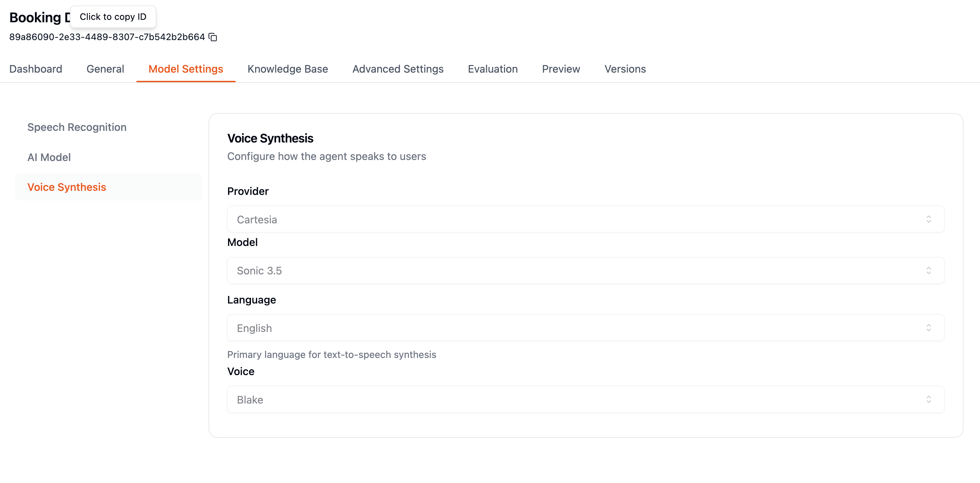980x483 pixels.
Task: Select Voice Synthesis in the sidebar
Action: tap(109, 187)
